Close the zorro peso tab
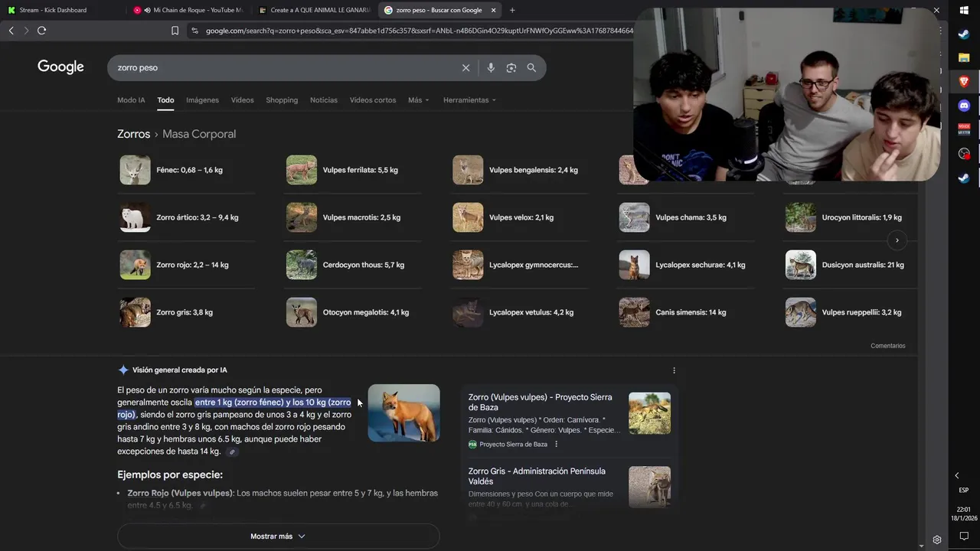 pyautogui.click(x=493, y=10)
